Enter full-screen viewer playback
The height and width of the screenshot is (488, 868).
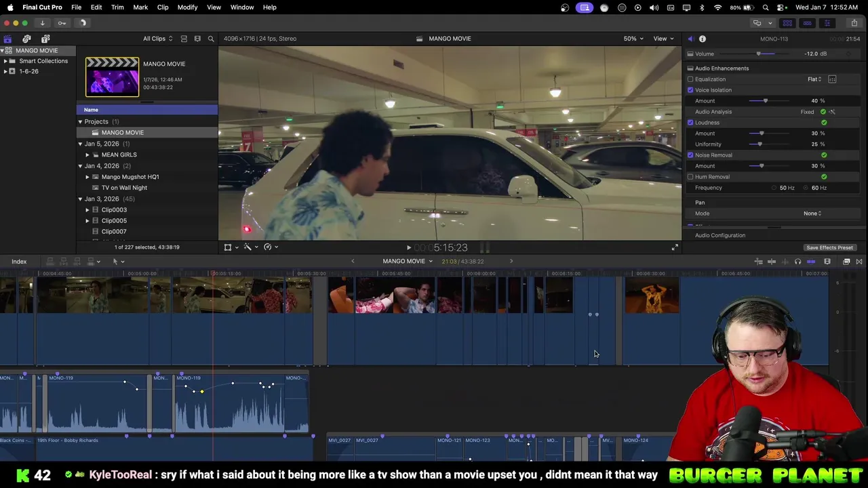(x=675, y=248)
